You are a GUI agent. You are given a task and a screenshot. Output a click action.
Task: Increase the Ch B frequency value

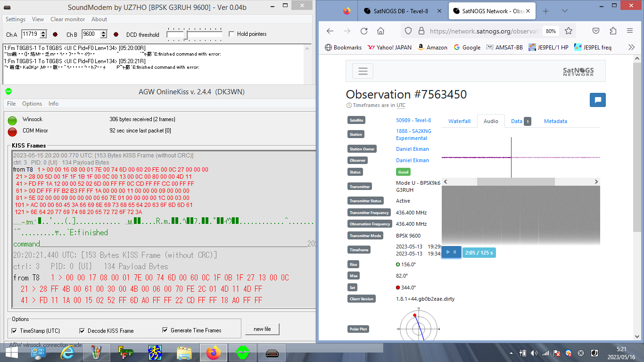(104, 32)
